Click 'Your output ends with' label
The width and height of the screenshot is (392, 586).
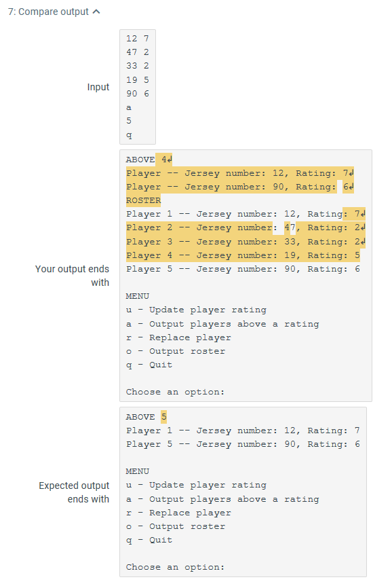click(72, 276)
